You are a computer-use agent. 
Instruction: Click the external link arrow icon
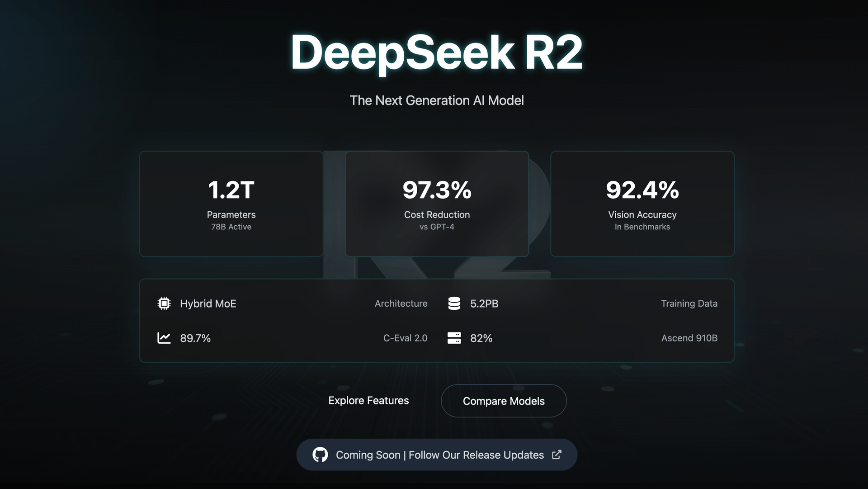click(x=557, y=455)
